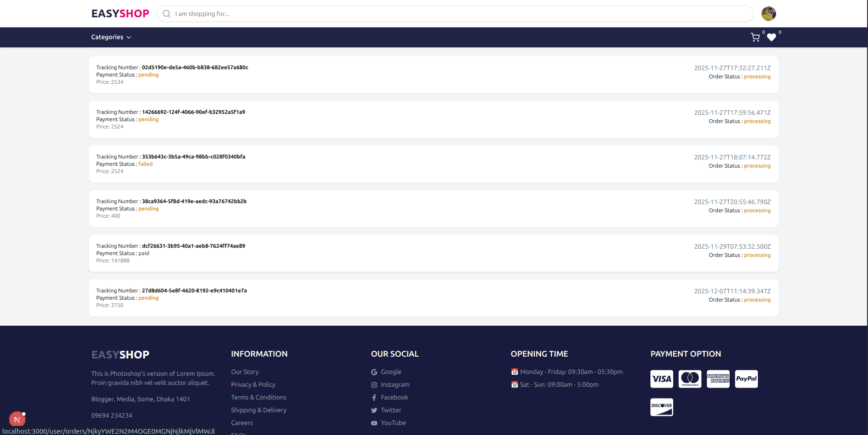Open the profile avatar menu
Image resolution: width=868 pixels, height=435 pixels.
(768, 14)
